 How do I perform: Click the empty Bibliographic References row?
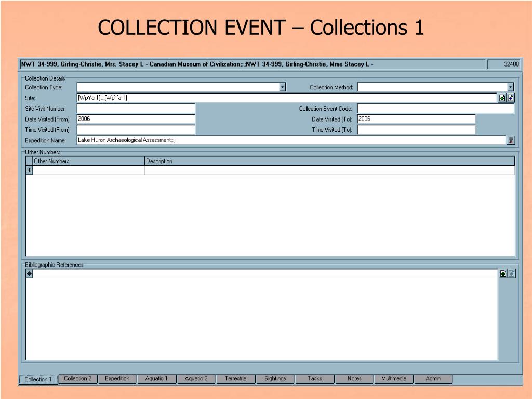pyautogui.click(x=265, y=273)
